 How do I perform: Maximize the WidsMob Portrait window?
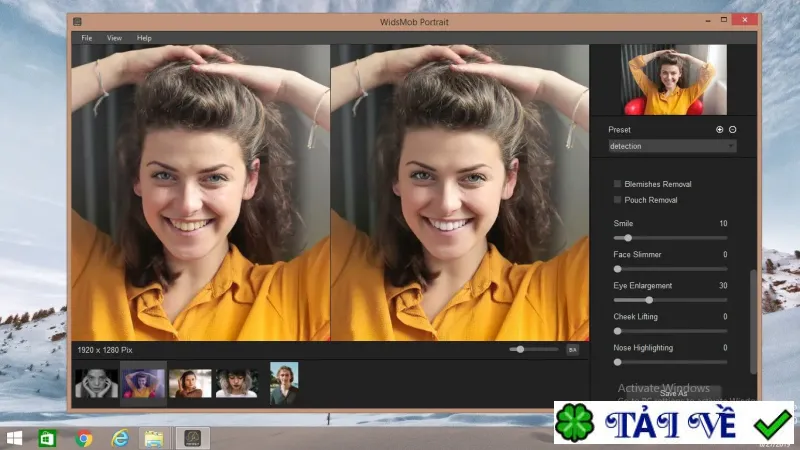point(723,20)
